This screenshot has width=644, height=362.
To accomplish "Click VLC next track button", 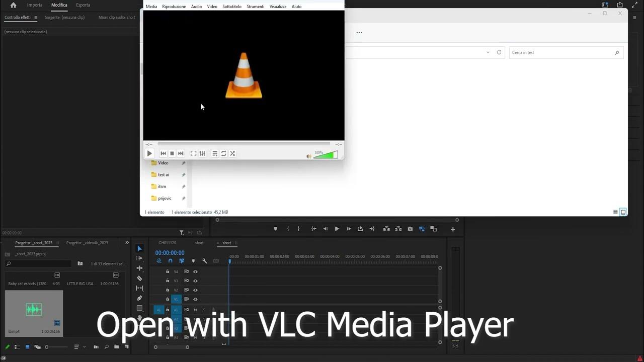I will 181,153.
